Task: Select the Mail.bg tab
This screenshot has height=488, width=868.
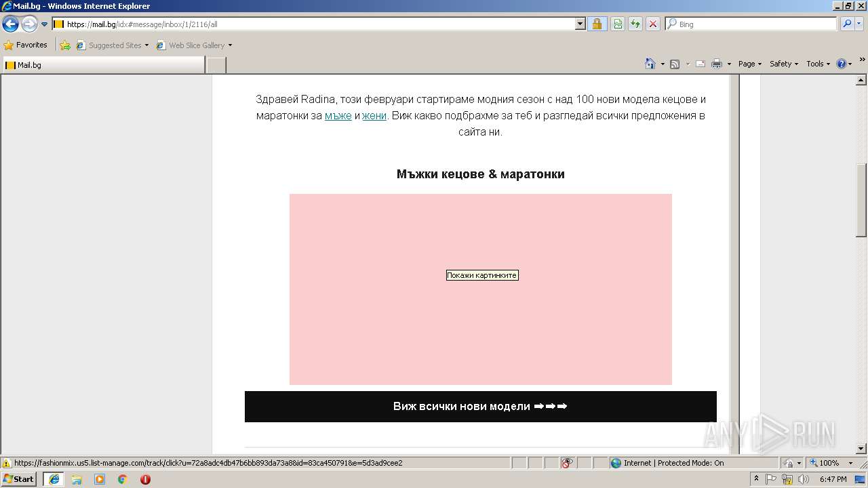Action: (x=103, y=65)
